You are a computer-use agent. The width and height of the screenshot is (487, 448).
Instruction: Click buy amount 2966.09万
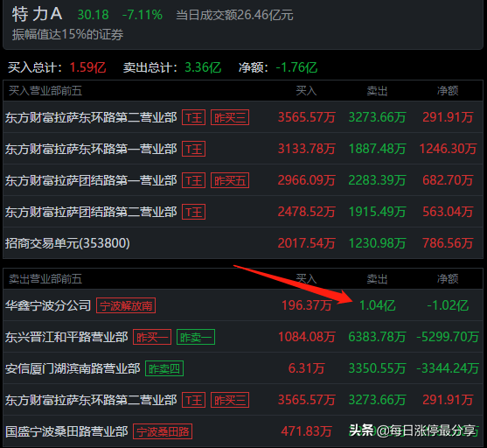click(307, 180)
